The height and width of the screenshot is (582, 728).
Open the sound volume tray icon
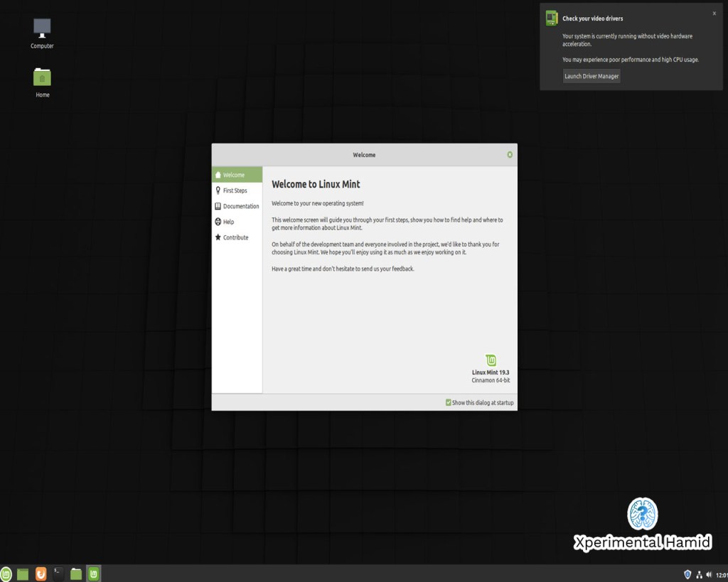709,575
